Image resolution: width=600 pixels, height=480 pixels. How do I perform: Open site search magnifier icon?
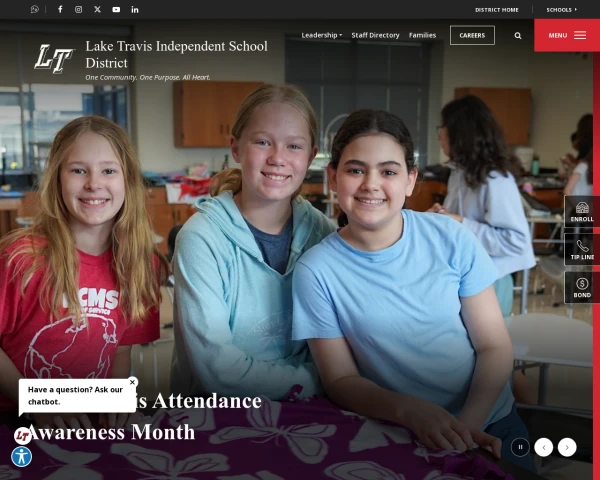click(518, 35)
